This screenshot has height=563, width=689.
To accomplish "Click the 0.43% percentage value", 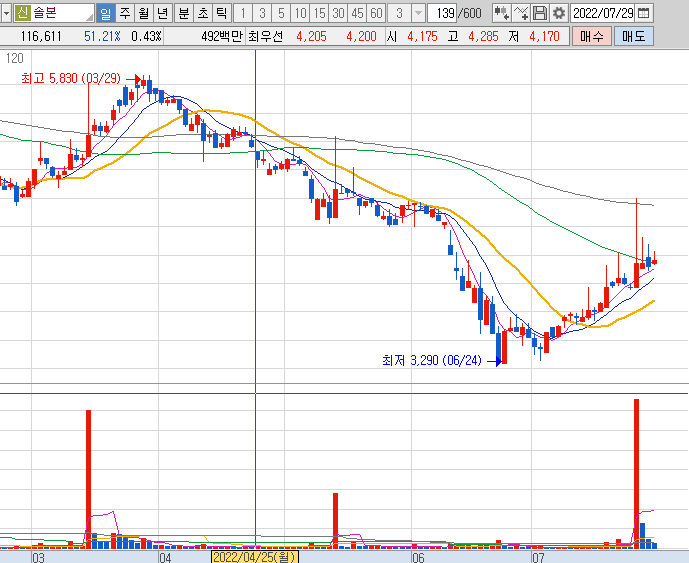I will tap(146, 36).
